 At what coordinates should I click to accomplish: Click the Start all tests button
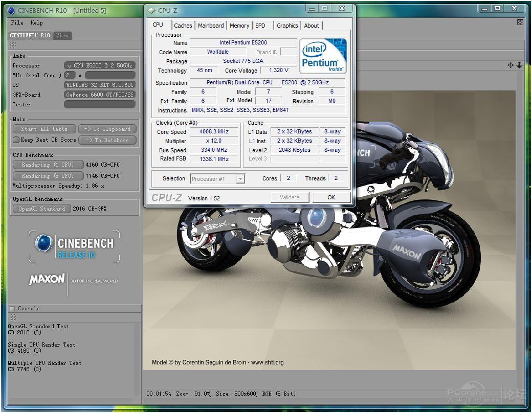(x=44, y=129)
